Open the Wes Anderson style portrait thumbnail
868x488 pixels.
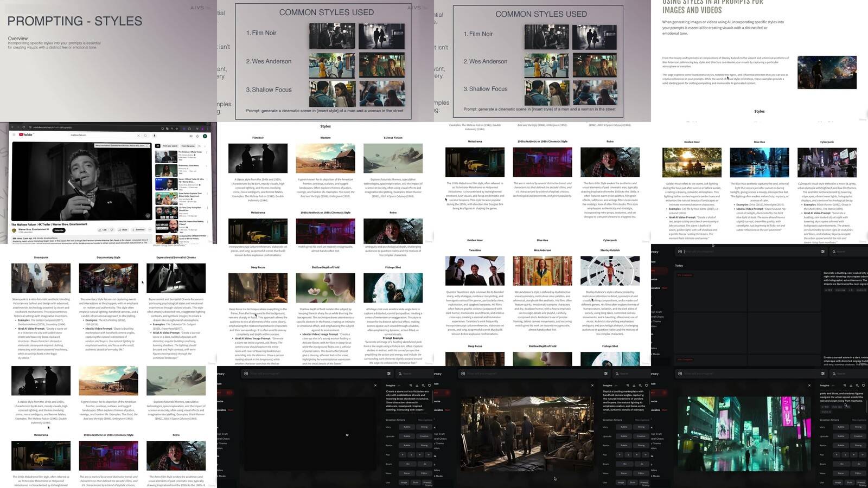coord(542,270)
